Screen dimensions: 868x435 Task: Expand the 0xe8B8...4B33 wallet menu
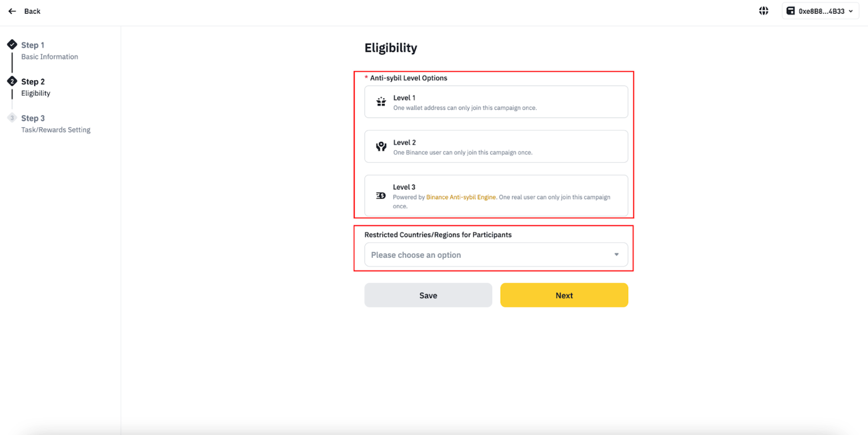click(850, 11)
